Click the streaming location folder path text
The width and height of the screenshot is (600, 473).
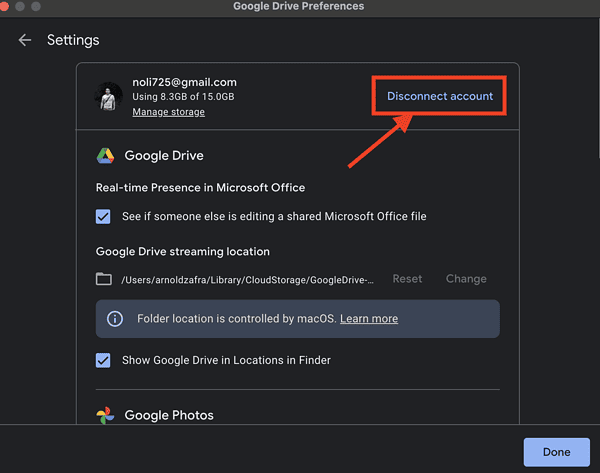pos(247,280)
